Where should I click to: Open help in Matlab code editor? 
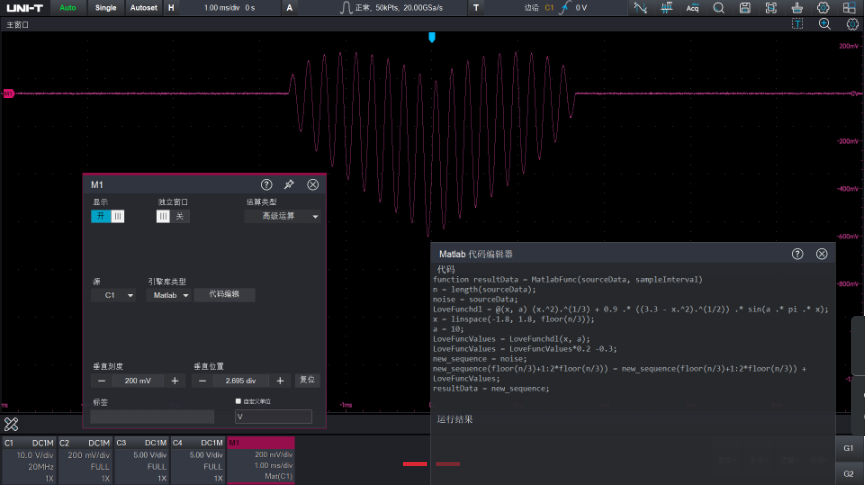[x=798, y=254]
